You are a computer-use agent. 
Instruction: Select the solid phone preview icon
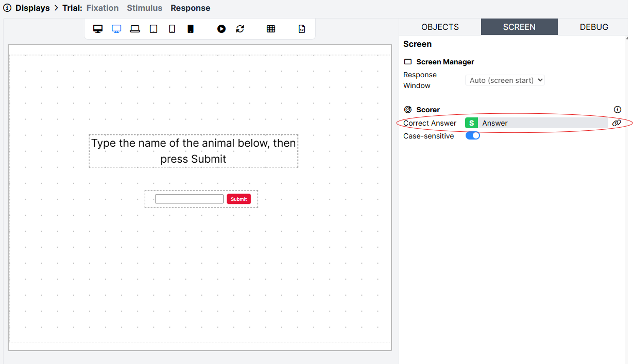(191, 29)
